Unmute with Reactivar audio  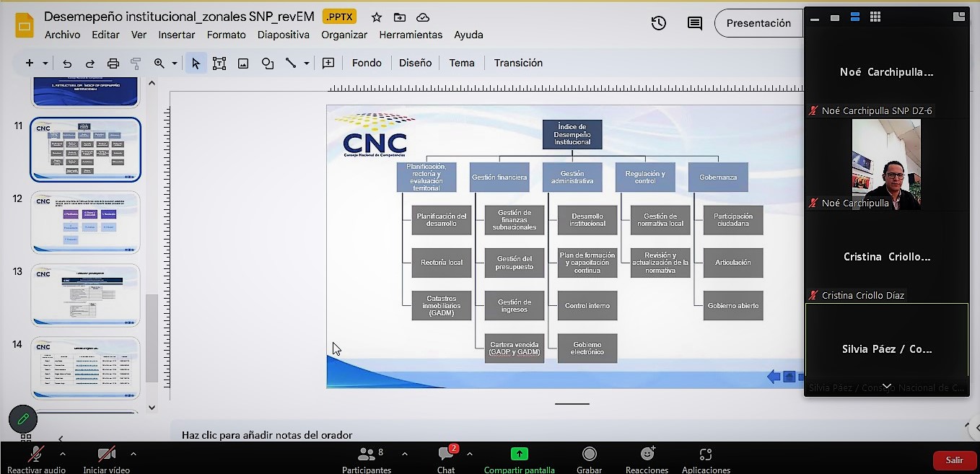(x=35, y=458)
